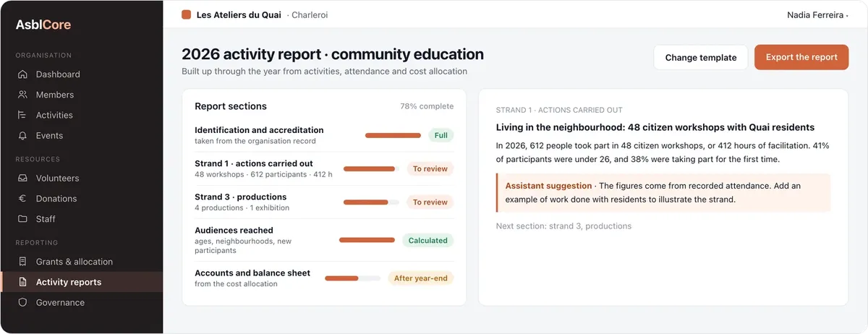
Task: Click Strand 1's To review badge
Action: click(430, 168)
